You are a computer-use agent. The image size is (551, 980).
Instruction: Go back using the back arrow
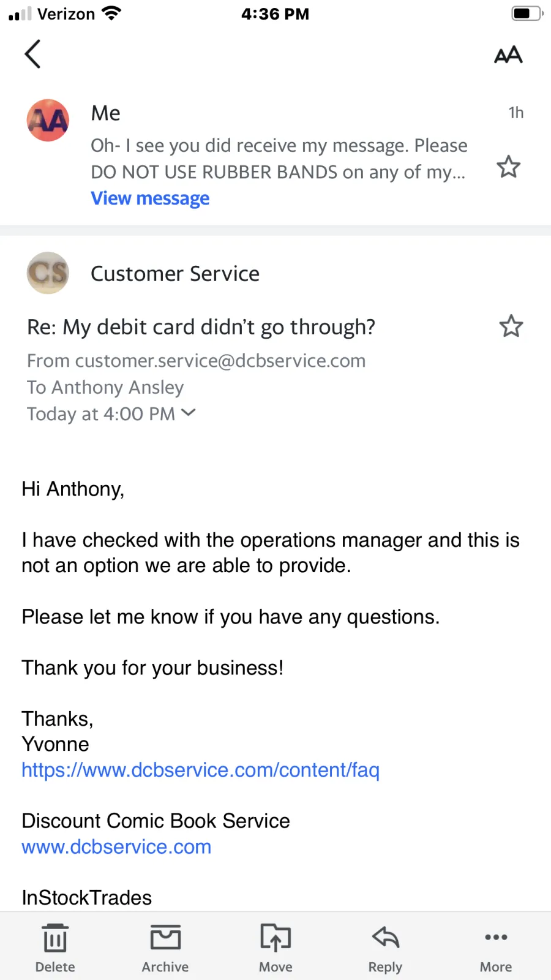tap(33, 54)
